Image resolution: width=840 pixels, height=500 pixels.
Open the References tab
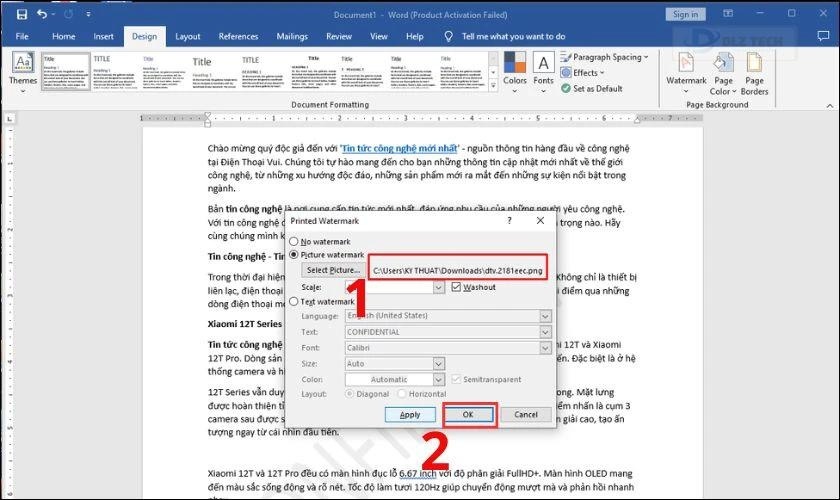click(x=238, y=36)
